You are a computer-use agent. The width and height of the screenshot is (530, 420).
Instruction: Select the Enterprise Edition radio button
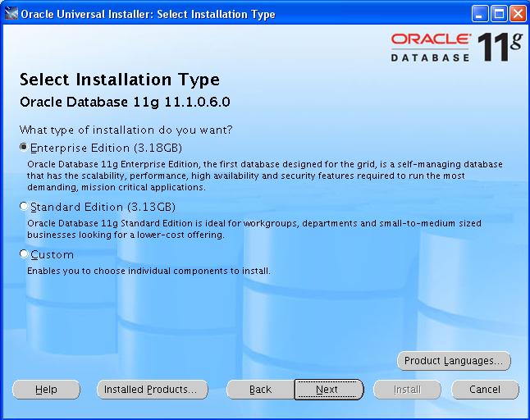point(23,148)
